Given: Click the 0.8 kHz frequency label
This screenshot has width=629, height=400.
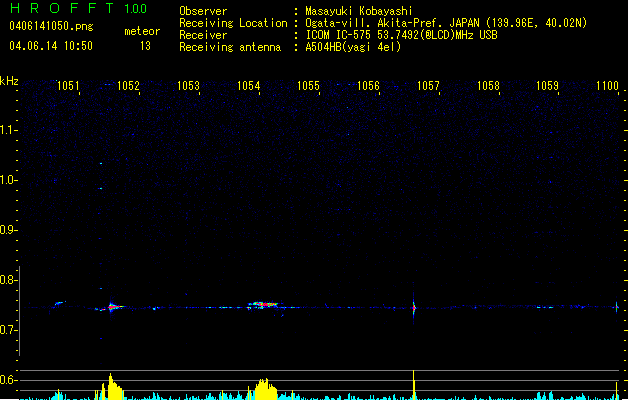Looking at the screenshot, I should click(8, 280).
